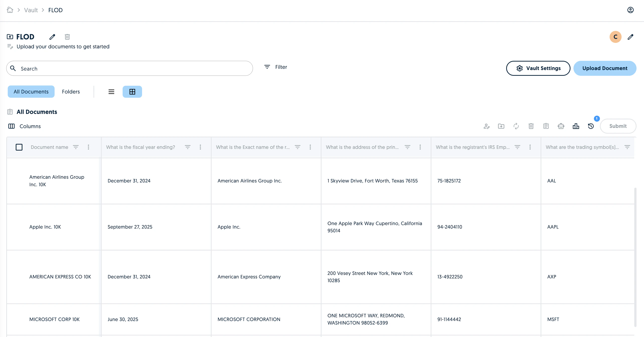
Task: Open the Filter options next to search
Action: 276,67
